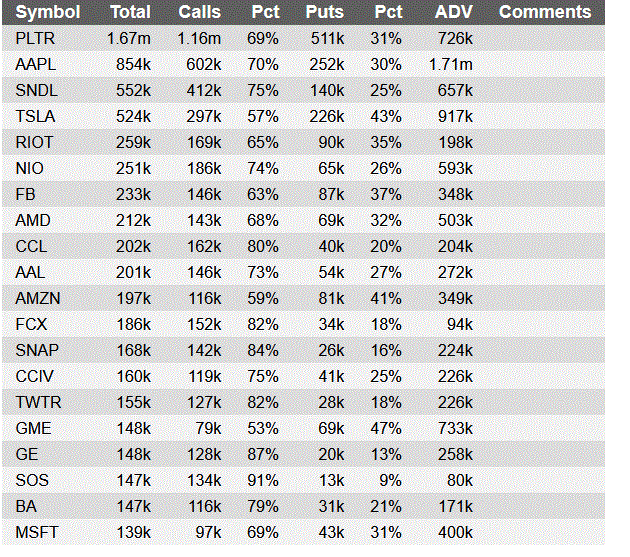The height and width of the screenshot is (557, 630).
Task: Select the RIOT ticker symbol
Action: [x=35, y=142]
